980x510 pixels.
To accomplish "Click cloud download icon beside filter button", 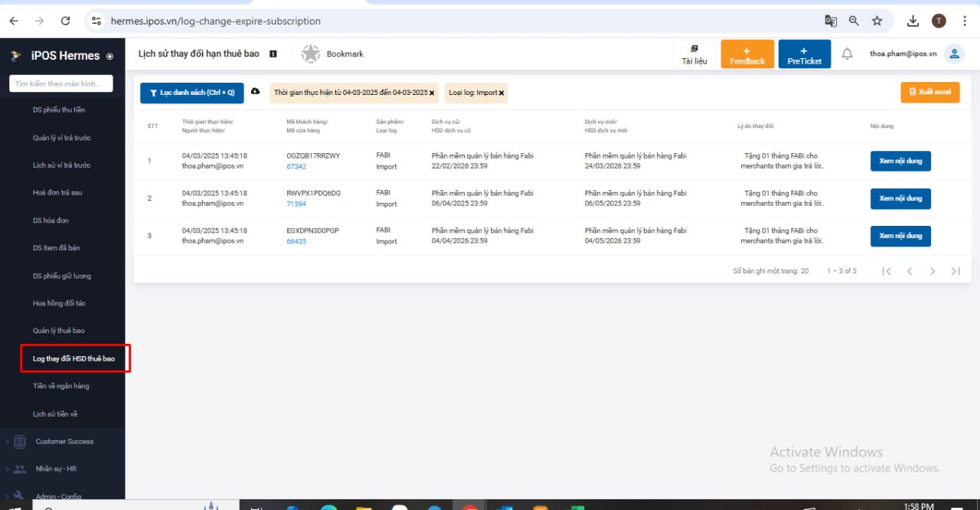I will coord(255,91).
